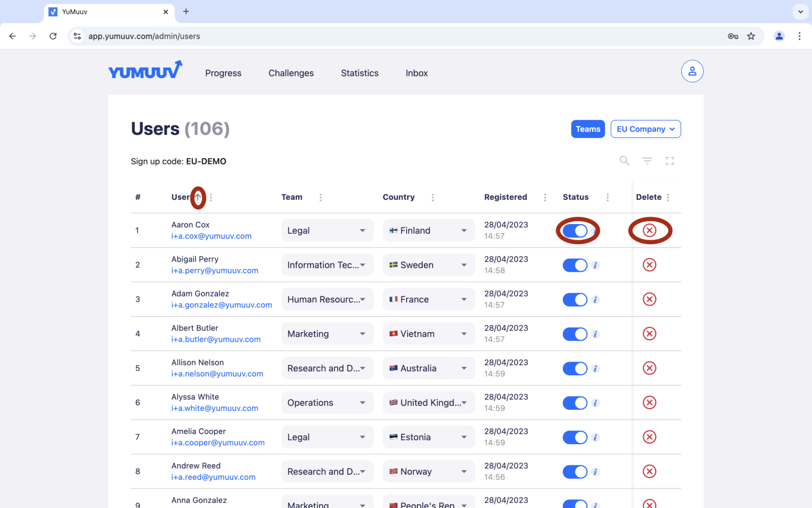
Task: Toggle status switch for Albert Butler
Action: (x=575, y=334)
